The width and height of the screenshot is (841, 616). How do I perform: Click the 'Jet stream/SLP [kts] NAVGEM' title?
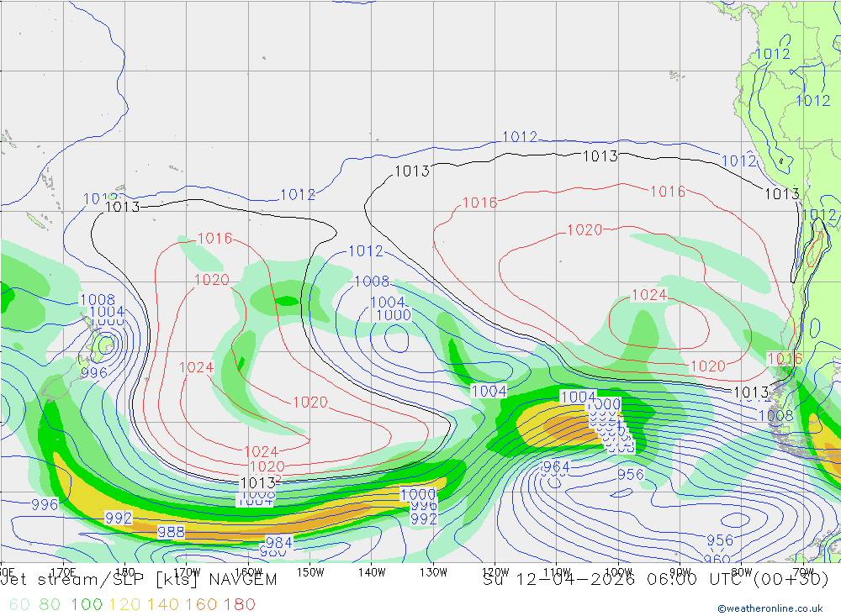click(139, 580)
